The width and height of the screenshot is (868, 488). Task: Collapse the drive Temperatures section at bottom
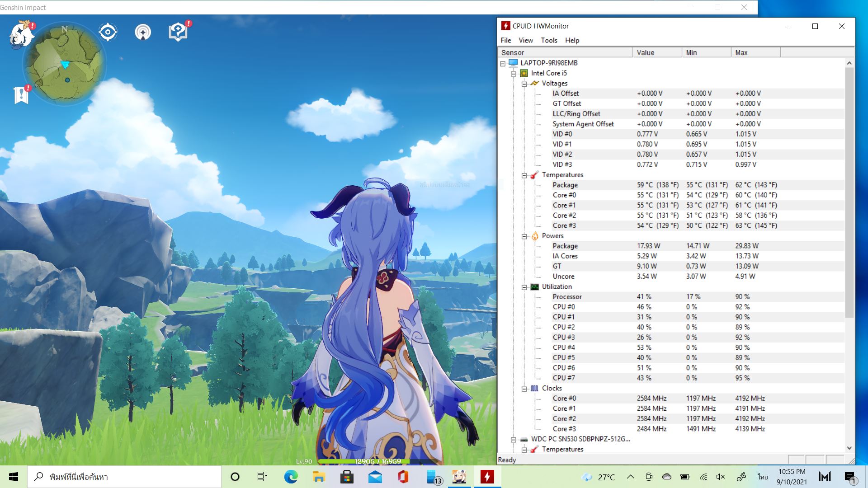tap(524, 450)
